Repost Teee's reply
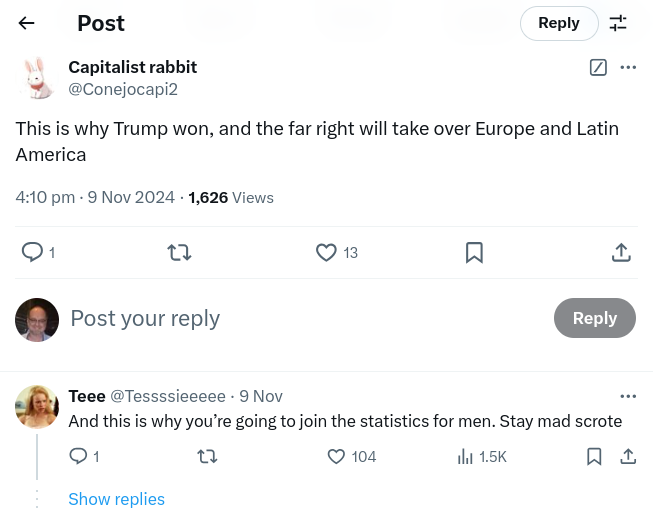The height and width of the screenshot is (518, 653). 208,457
